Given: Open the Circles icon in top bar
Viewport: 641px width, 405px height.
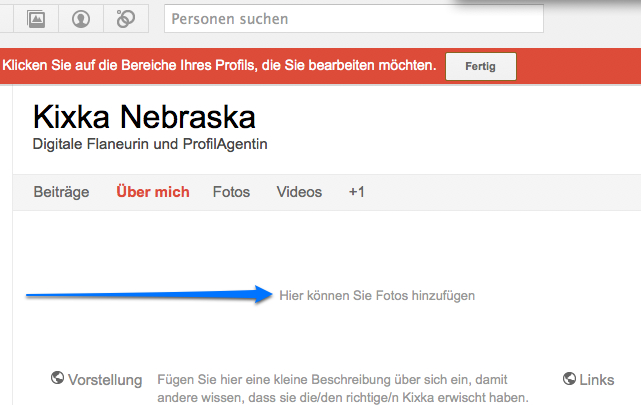Looking at the screenshot, I should [x=126, y=18].
